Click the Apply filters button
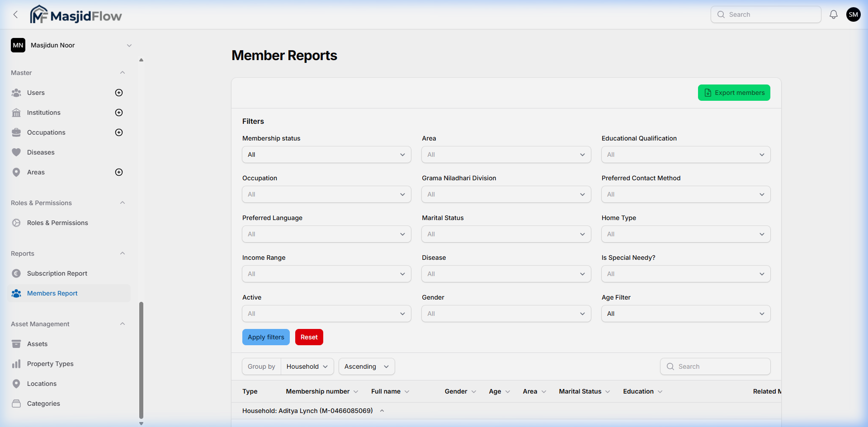Viewport: 868px width, 427px height. click(266, 337)
